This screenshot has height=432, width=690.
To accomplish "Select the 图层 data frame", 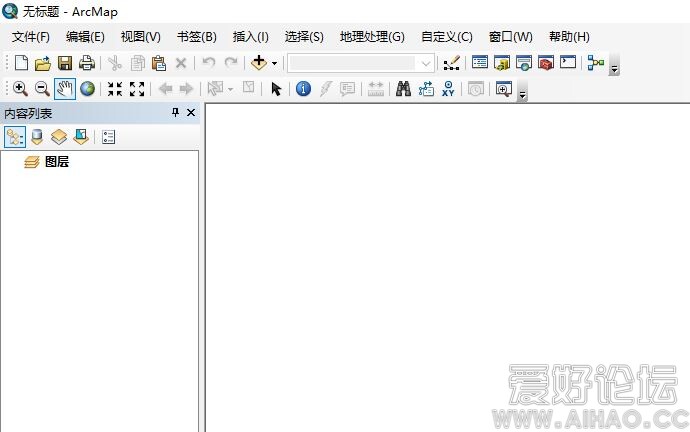I will click(x=57, y=162).
